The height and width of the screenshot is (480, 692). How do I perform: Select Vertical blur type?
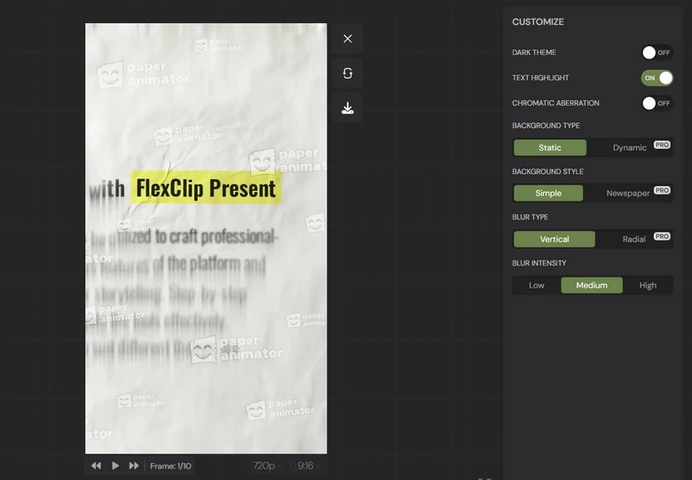pyautogui.click(x=554, y=239)
